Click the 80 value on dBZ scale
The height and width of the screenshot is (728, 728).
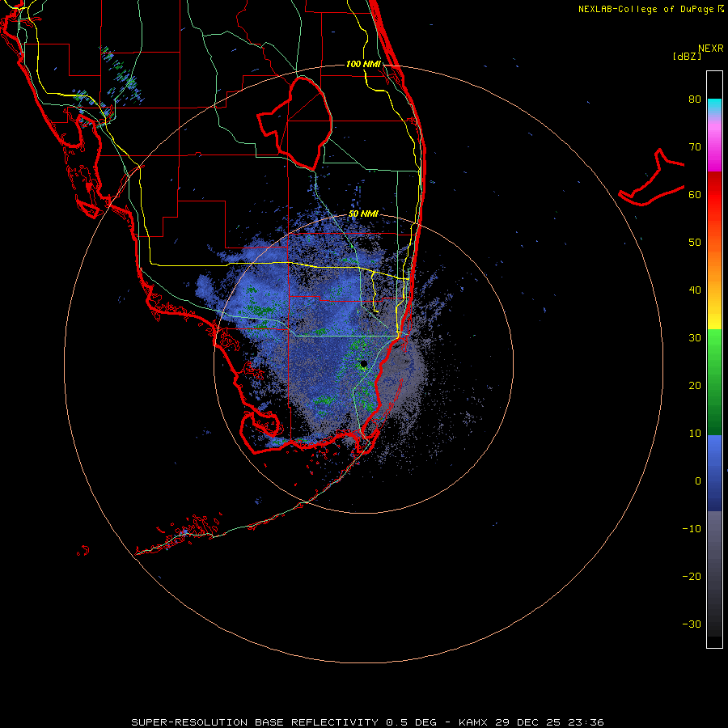coord(695,99)
